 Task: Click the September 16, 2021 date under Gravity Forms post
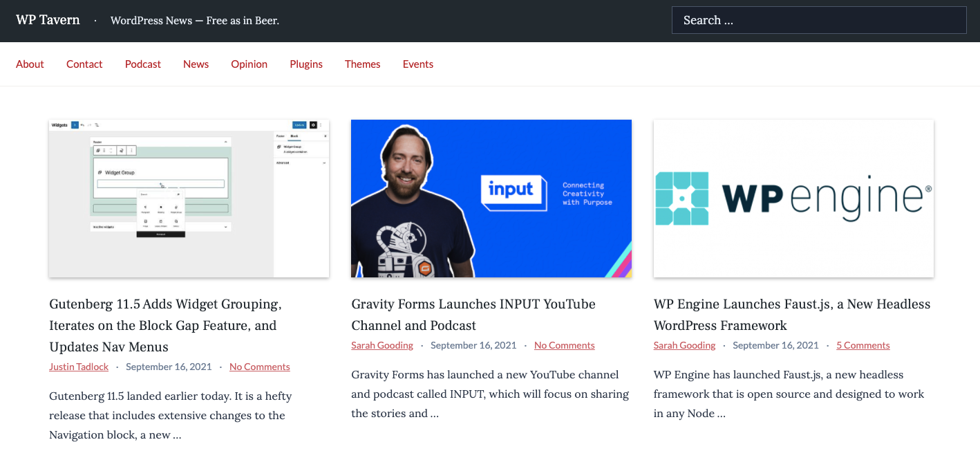[473, 345]
